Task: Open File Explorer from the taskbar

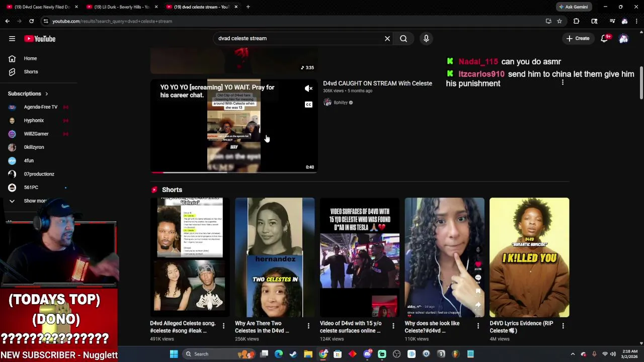Action: pos(308,354)
